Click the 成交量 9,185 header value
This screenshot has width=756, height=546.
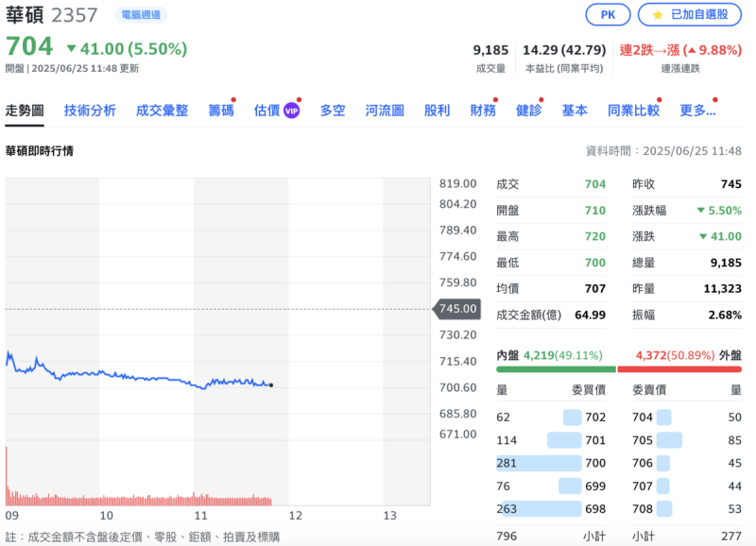pyautogui.click(x=490, y=50)
